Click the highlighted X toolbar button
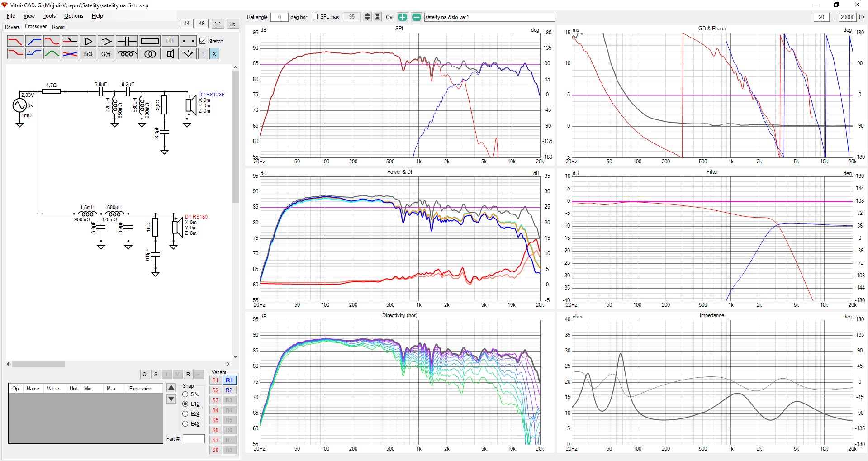 [x=214, y=54]
